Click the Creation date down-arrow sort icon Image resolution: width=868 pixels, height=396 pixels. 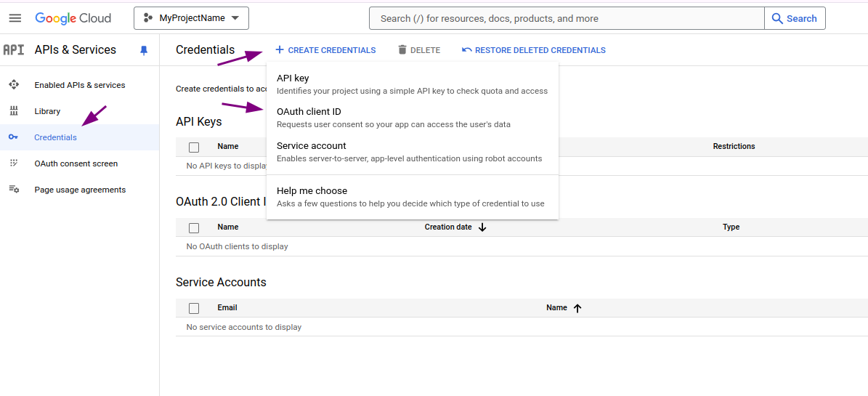click(x=482, y=227)
